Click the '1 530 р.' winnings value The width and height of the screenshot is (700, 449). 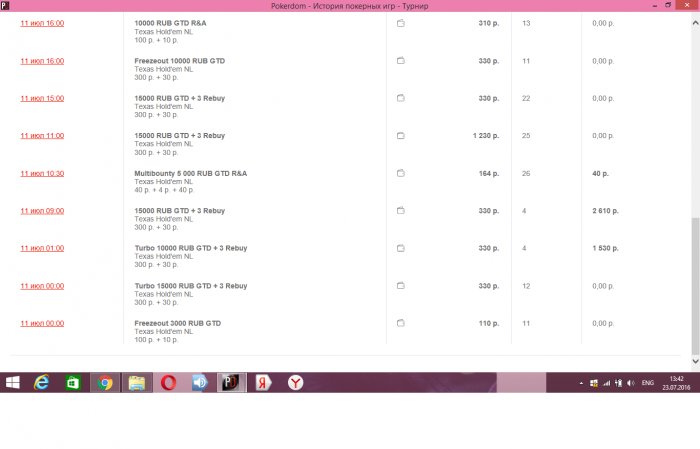pyautogui.click(x=605, y=248)
